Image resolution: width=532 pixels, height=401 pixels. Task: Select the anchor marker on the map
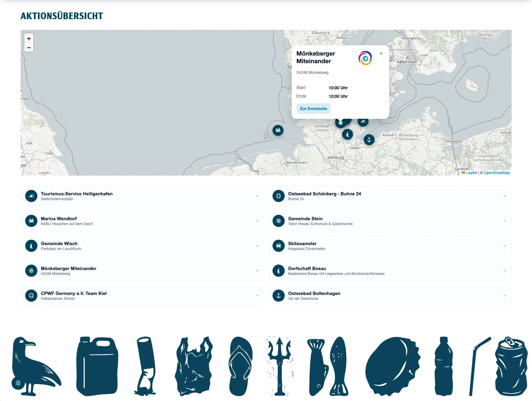369,140
